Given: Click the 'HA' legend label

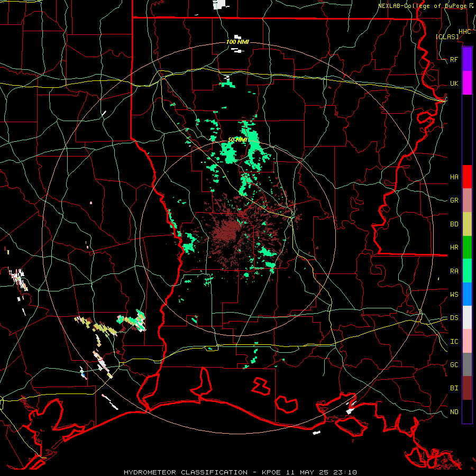Looking at the screenshot, I should 454,177.
